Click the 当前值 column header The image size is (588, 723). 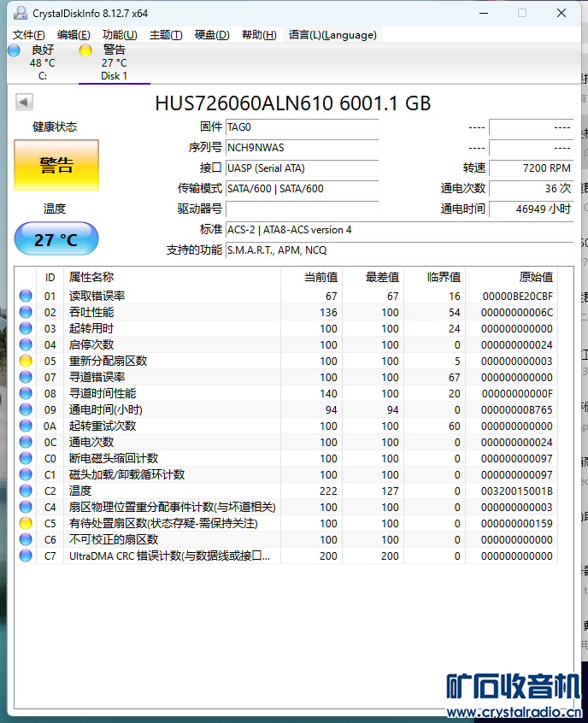311,277
